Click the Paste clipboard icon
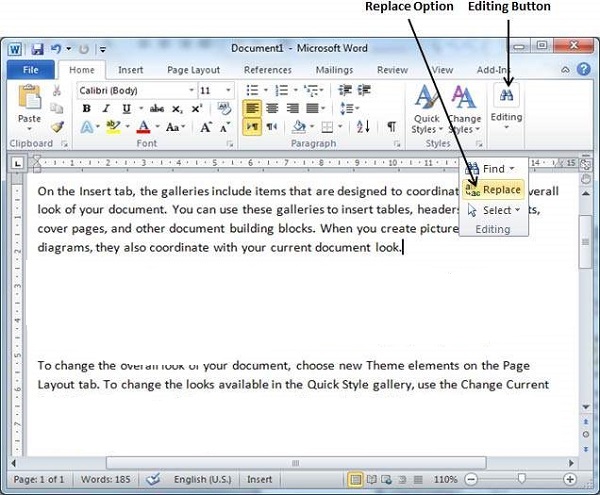The image size is (600, 495). coord(29,97)
